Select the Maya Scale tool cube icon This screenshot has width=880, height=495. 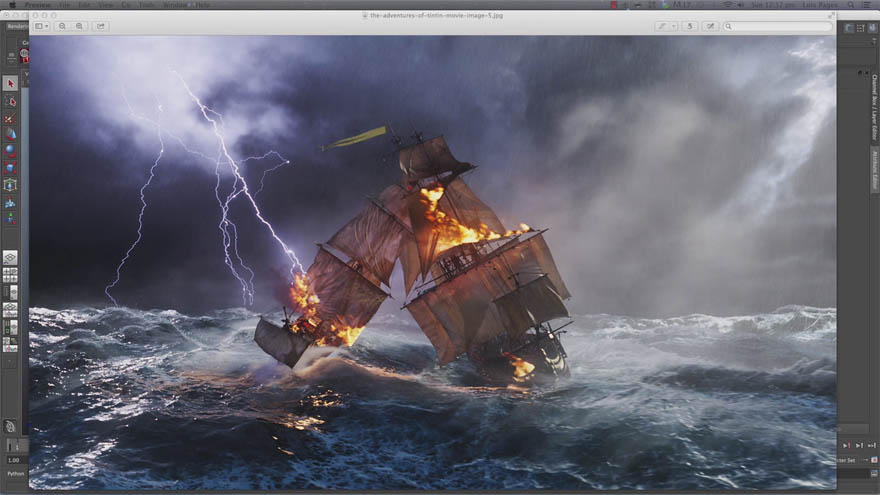(10, 168)
